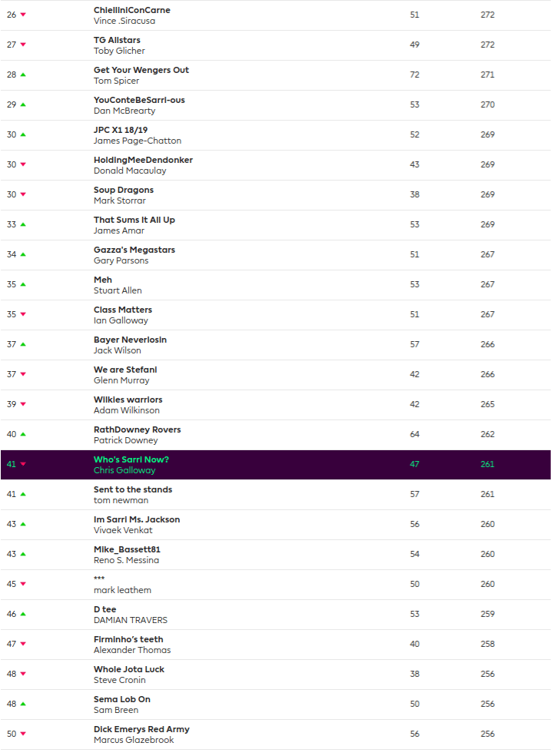Click the green up arrow next to RathDowney Rovers
The image size is (551, 756).
pyautogui.click(x=23, y=434)
